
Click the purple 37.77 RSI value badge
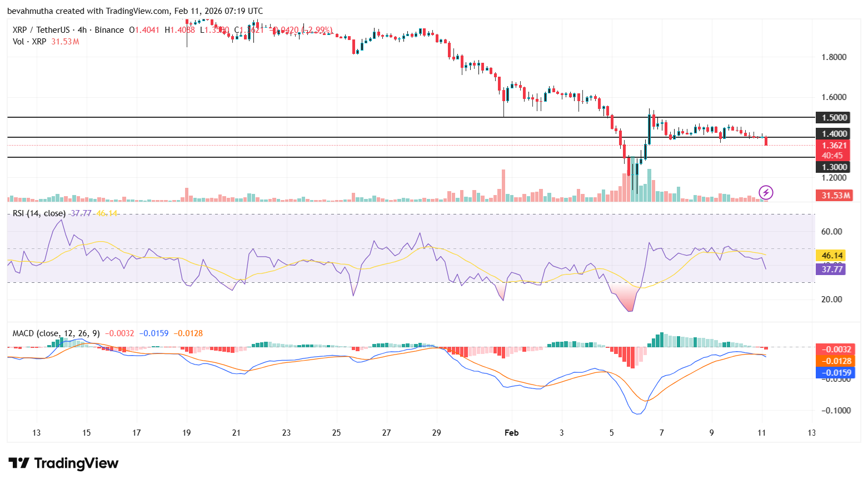[831, 269]
